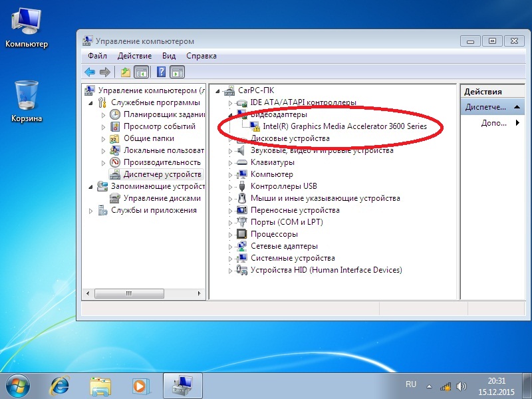532x399 pixels.
Task: Expand the Контроллеры USB category
Action: (231, 186)
